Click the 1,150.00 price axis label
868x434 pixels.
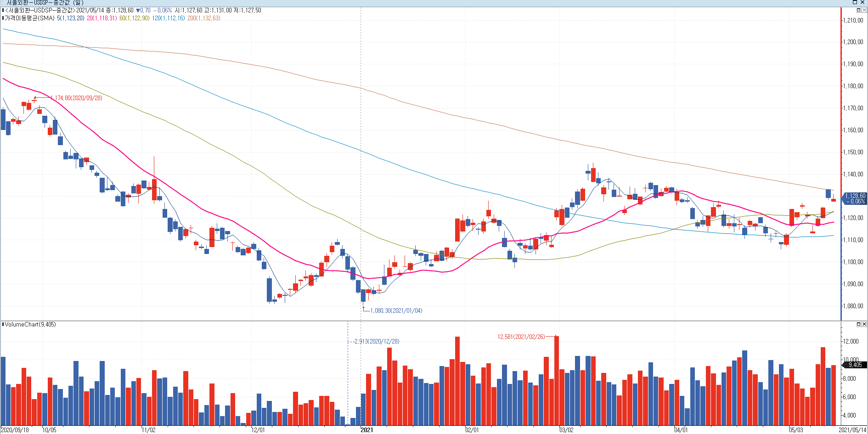pyautogui.click(x=853, y=152)
